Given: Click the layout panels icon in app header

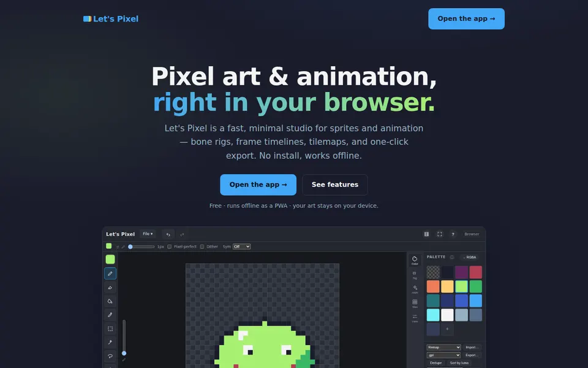Looking at the screenshot, I should pos(426,234).
